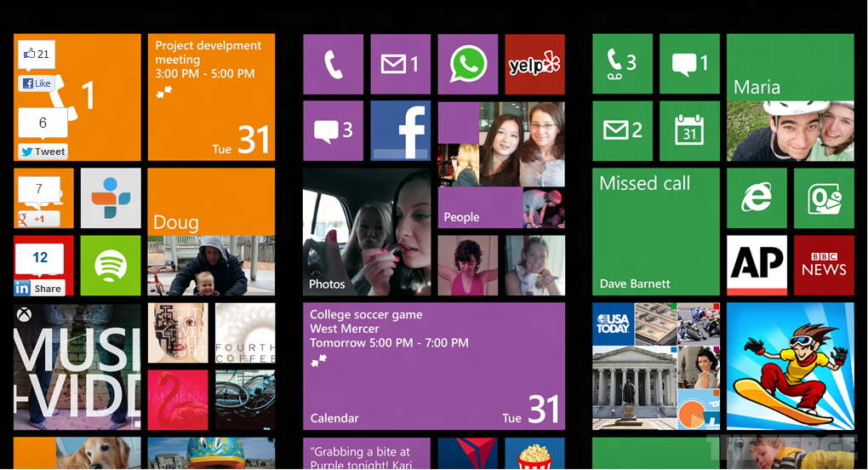Open the BBC News tile

click(824, 265)
